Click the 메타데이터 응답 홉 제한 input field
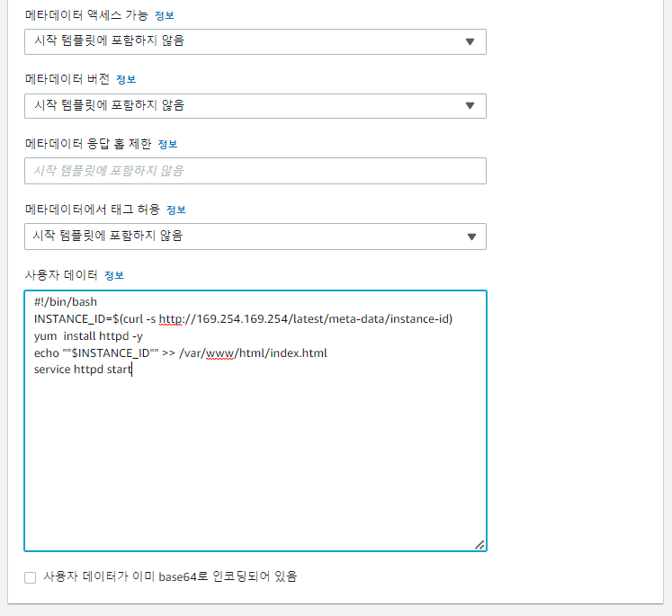This screenshot has height=616, width=672. point(255,171)
